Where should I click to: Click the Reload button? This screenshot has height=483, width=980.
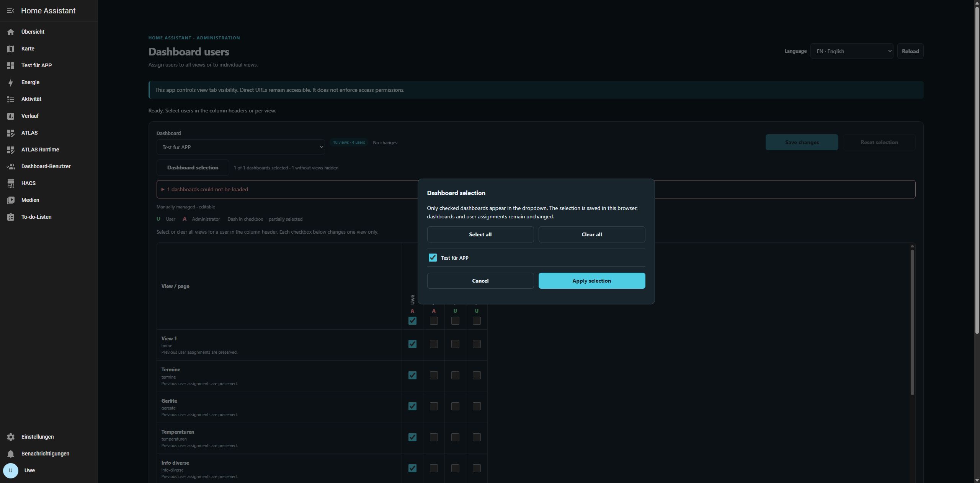(x=910, y=51)
